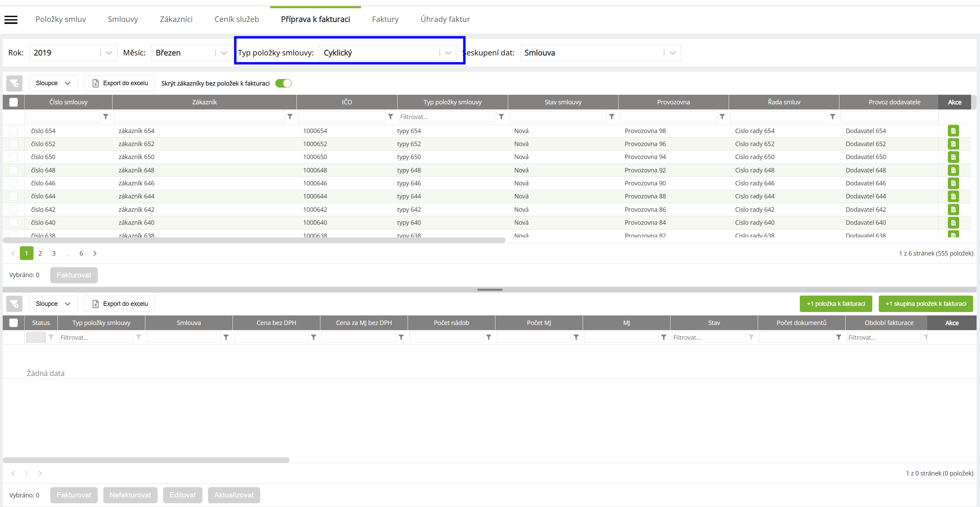Image resolution: width=980 pixels, height=507 pixels.
Task: Open document action for číslo 644 row
Action: tap(953, 196)
